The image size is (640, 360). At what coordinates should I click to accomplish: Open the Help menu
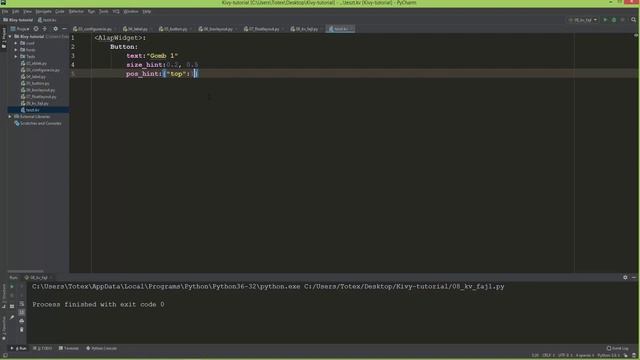(147, 11)
